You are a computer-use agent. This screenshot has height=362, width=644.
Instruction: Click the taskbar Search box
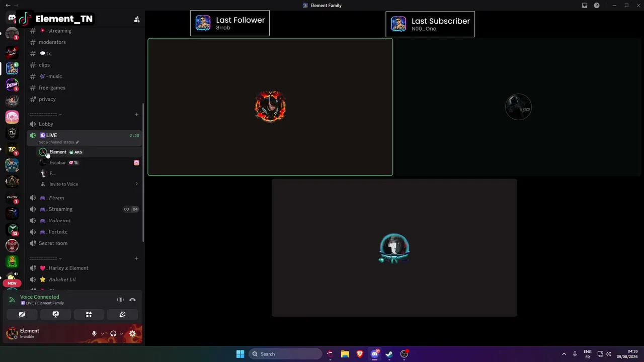click(x=286, y=354)
